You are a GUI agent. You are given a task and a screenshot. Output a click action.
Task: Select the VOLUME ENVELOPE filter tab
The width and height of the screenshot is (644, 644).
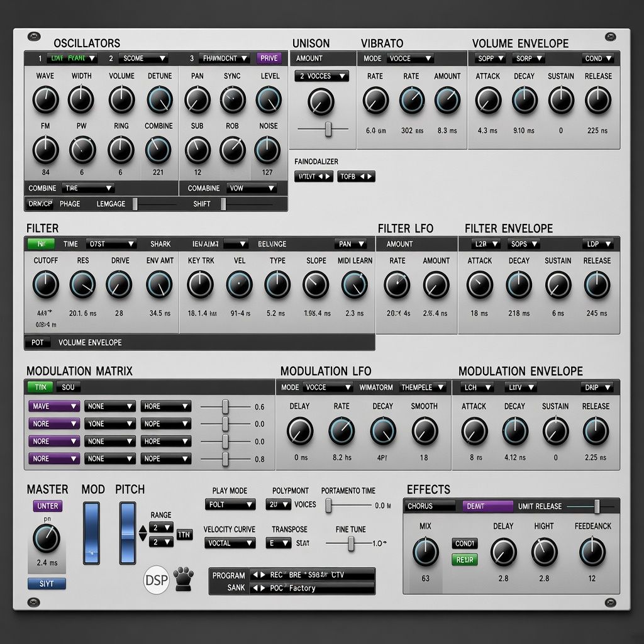(90, 342)
